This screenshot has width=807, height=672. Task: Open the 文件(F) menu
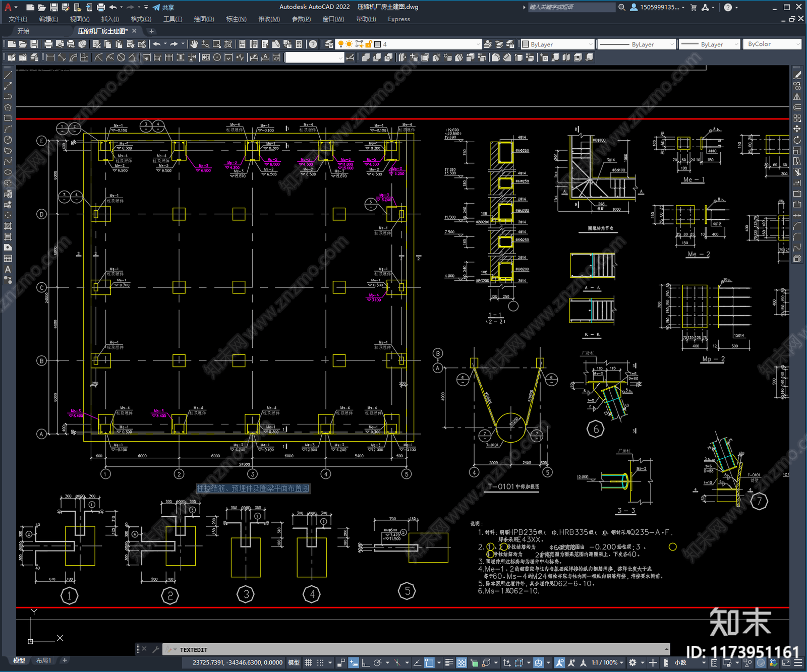[x=18, y=19]
